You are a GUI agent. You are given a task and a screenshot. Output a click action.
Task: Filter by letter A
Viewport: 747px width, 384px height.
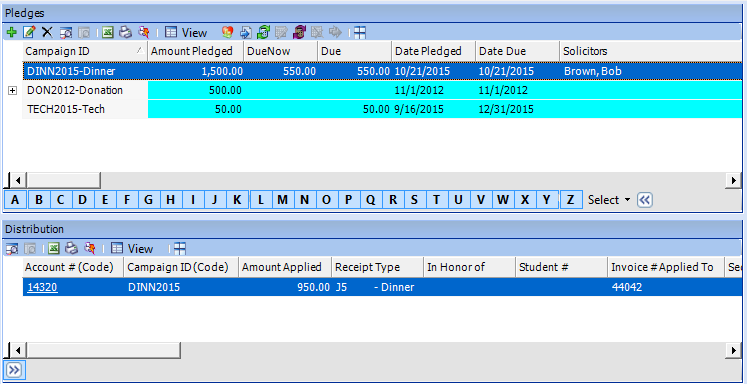click(16, 200)
